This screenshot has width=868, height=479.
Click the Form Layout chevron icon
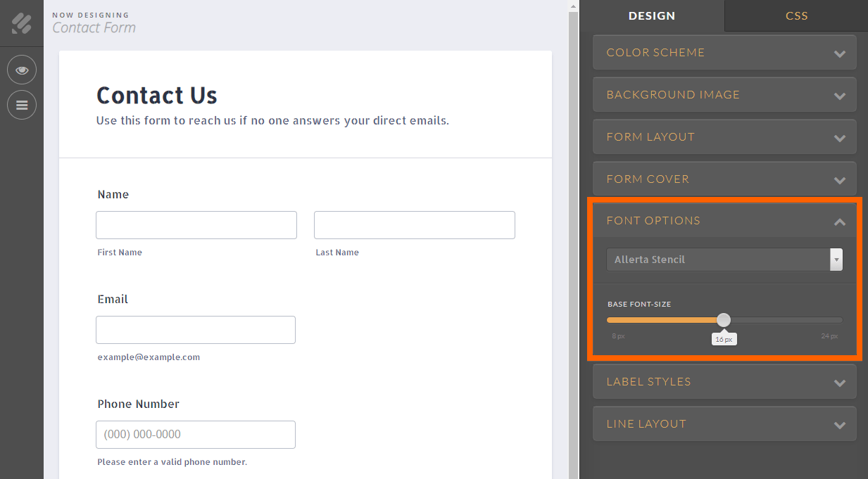tap(839, 138)
